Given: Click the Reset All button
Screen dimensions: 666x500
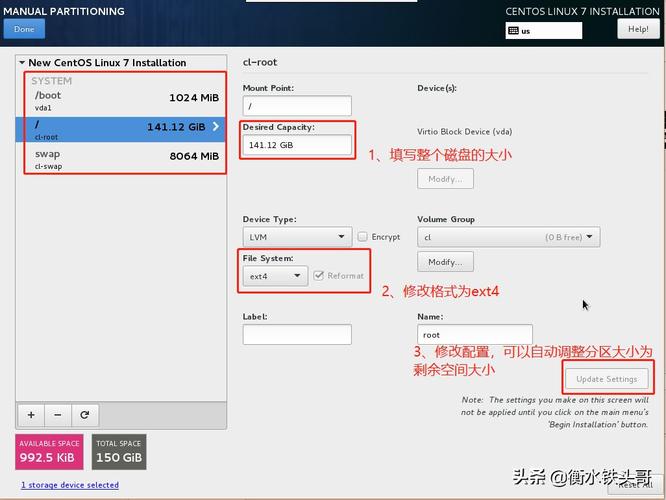Looking at the screenshot, I should point(635,484).
